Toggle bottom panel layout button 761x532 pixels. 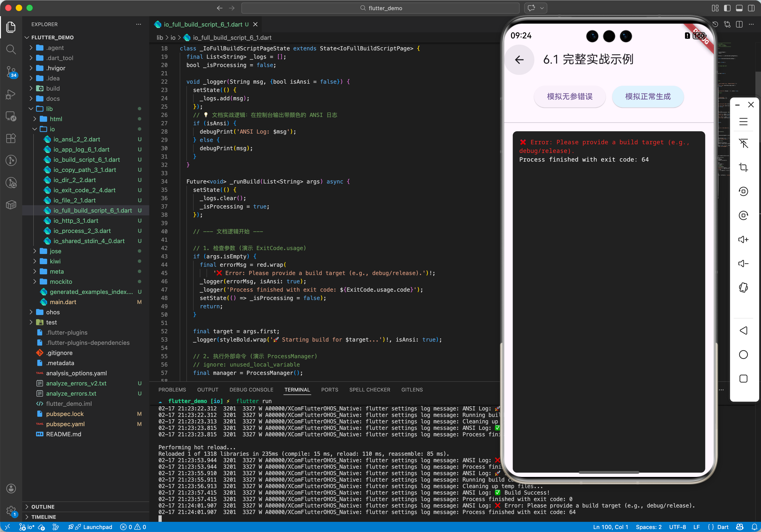(x=739, y=8)
